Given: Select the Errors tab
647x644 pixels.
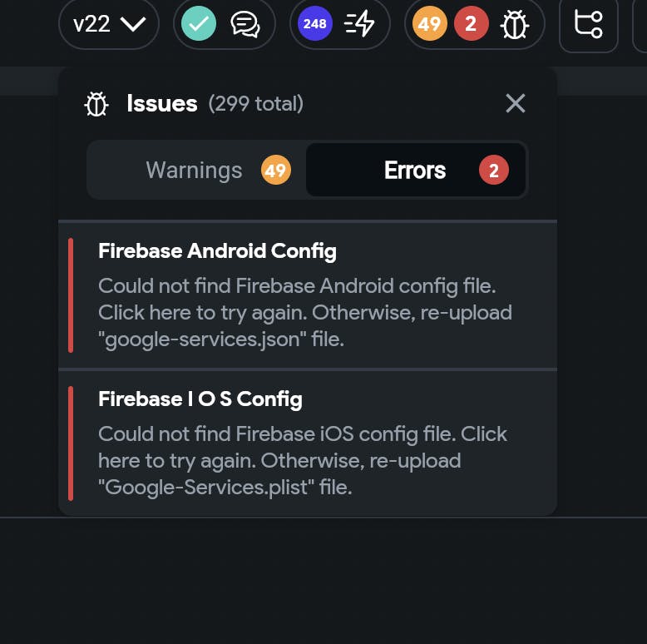Looking at the screenshot, I should [x=416, y=170].
